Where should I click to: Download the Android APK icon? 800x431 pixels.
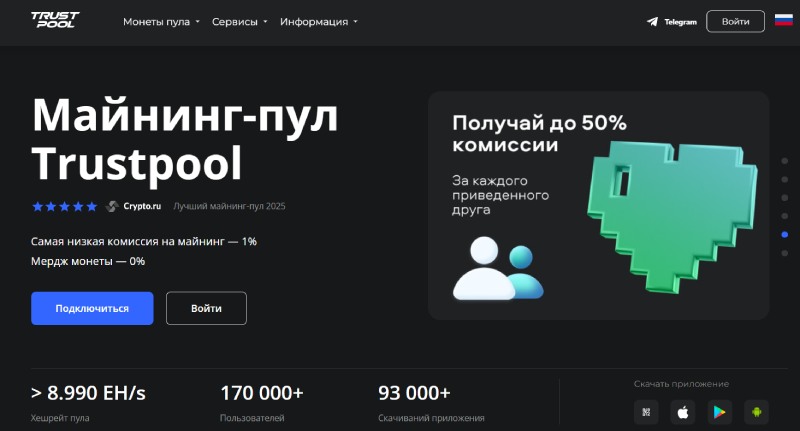(756, 412)
